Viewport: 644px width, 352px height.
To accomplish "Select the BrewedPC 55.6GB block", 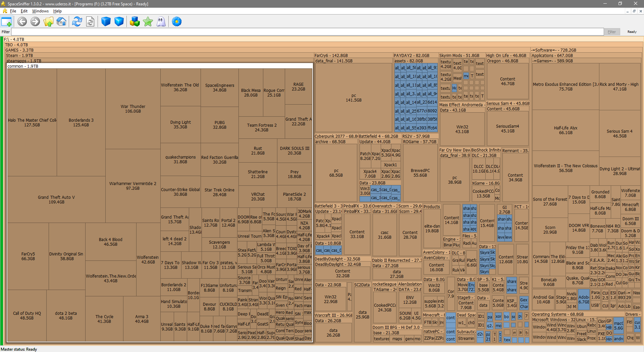I will pos(420,173).
